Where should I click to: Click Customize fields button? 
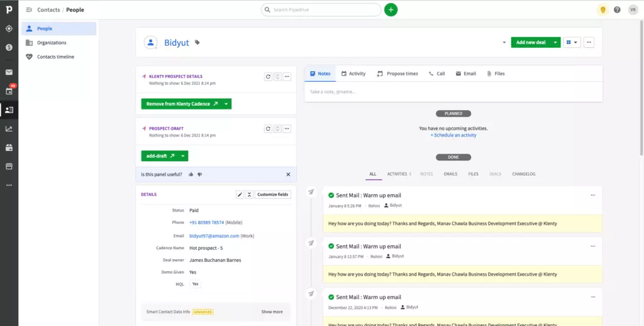coord(273,194)
